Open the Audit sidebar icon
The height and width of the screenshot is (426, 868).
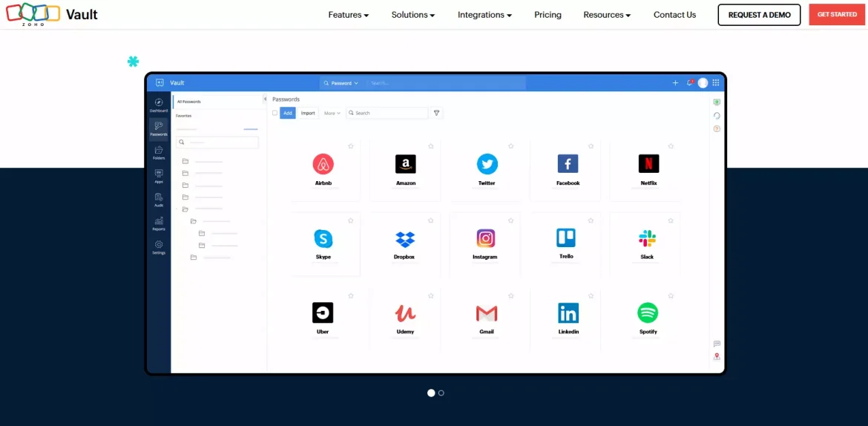[x=158, y=200]
